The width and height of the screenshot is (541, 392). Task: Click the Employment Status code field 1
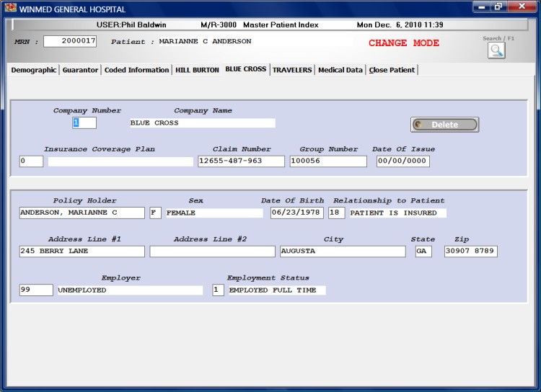(x=218, y=290)
